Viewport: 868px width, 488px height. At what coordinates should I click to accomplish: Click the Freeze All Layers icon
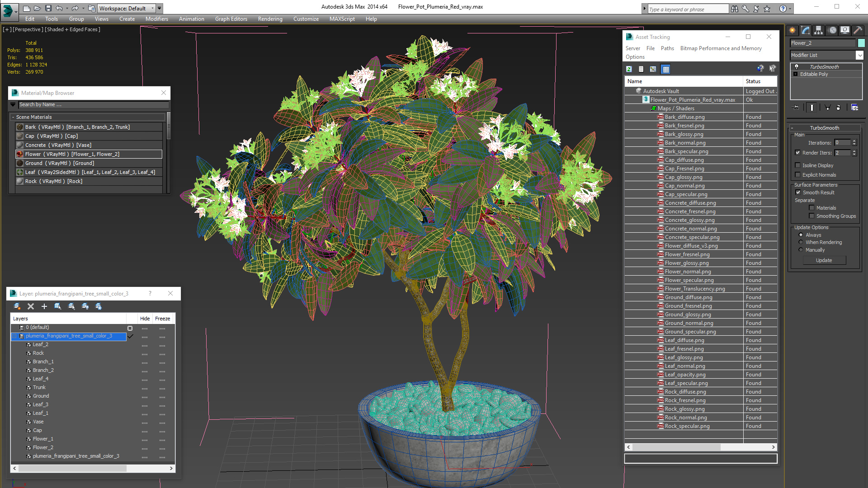(x=99, y=306)
